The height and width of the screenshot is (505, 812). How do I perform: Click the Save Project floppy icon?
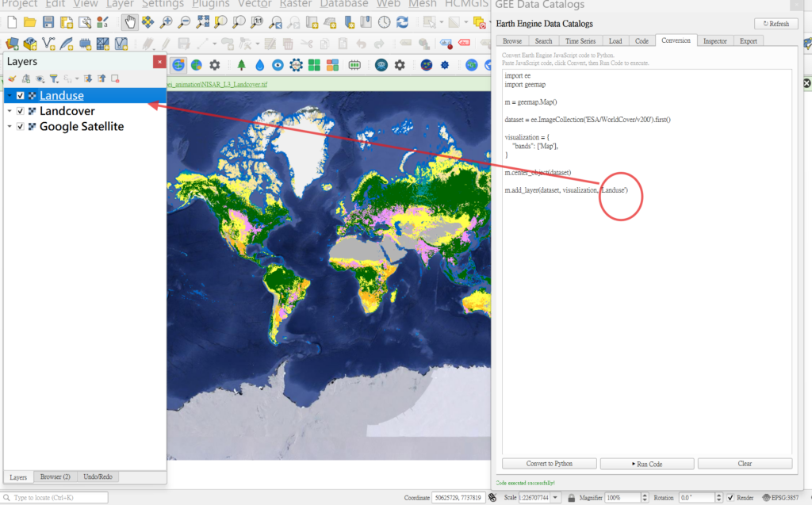[48, 22]
